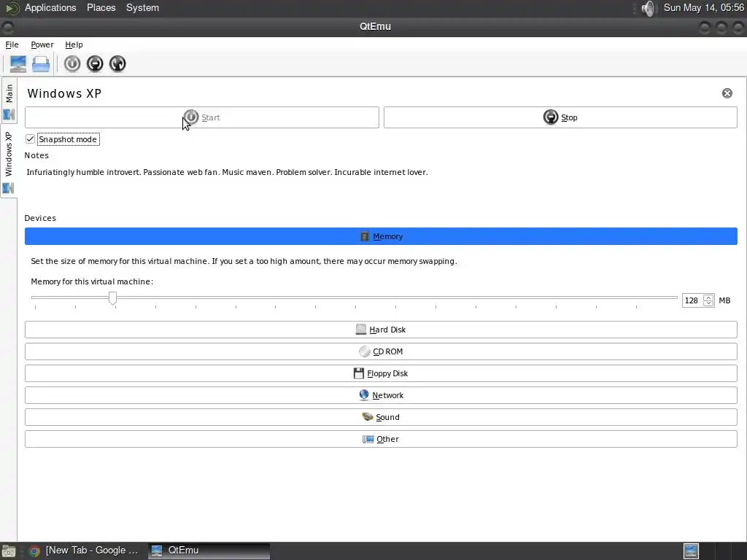
Task: Start the Windows XP virtual machine
Action: point(202,117)
